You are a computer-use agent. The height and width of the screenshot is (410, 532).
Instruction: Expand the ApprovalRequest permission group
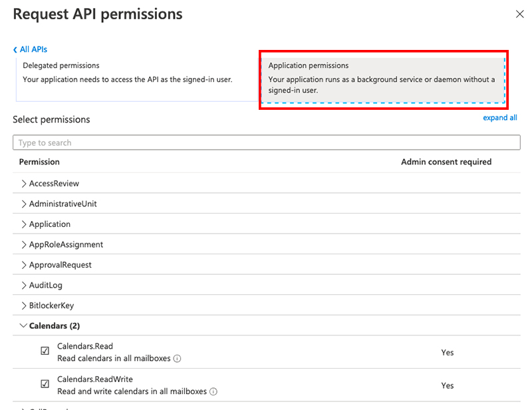click(267, 265)
